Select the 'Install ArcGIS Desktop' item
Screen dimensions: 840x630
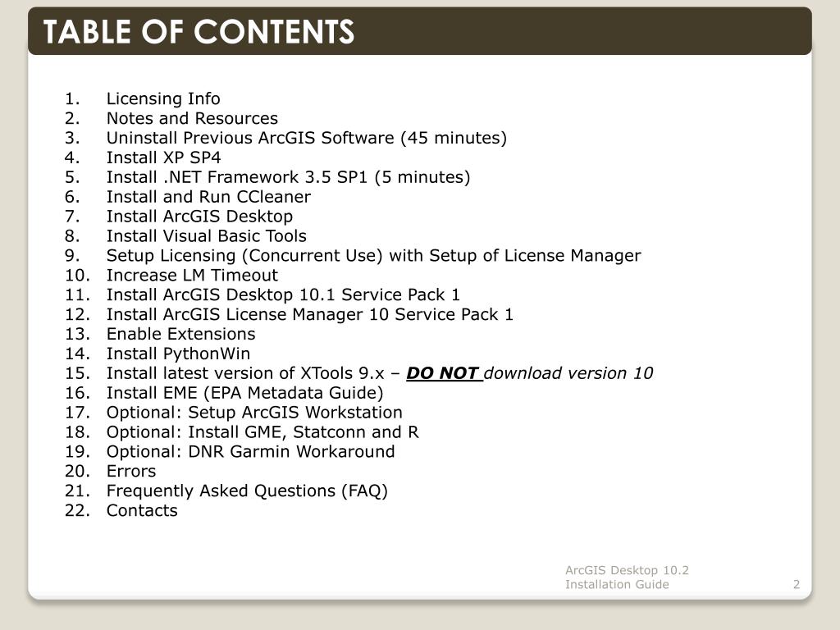(200, 217)
